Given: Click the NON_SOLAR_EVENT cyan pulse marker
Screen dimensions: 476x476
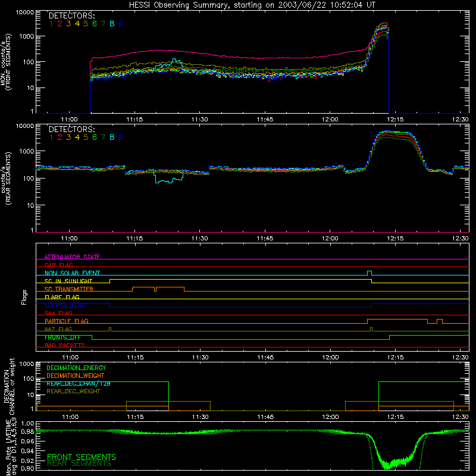Looking at the screenshot, I should [x=369, y=273].
